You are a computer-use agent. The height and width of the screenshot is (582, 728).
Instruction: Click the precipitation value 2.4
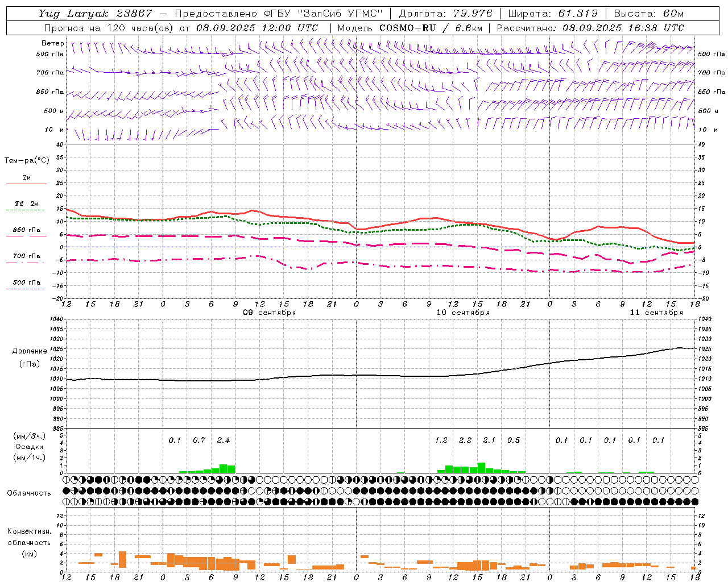[224, 440]
